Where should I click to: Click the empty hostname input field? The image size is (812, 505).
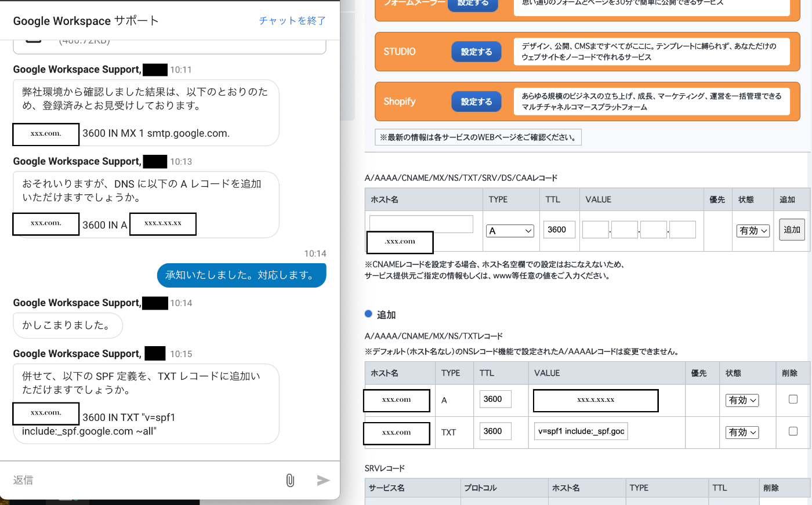coord(421,224)
